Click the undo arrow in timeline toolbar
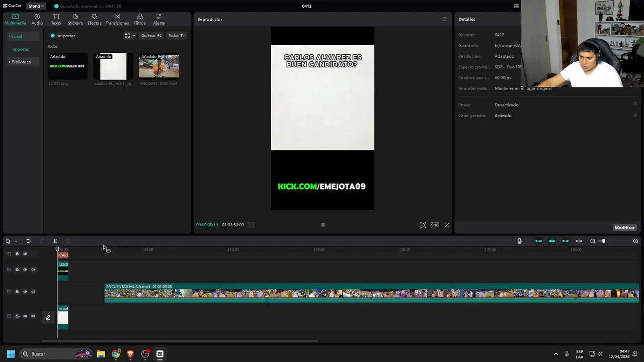This screenshot has height=362, width=644. click(28, 241)
